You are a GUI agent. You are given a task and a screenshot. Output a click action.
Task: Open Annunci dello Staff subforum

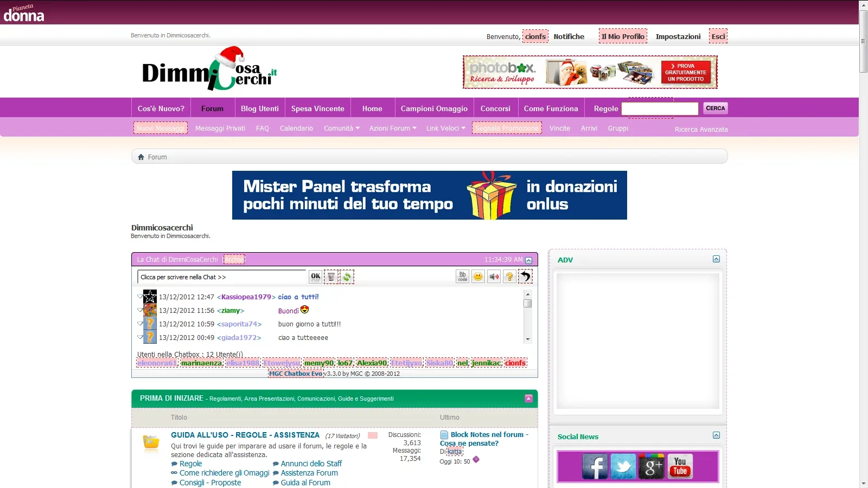(x=311, y=464)
